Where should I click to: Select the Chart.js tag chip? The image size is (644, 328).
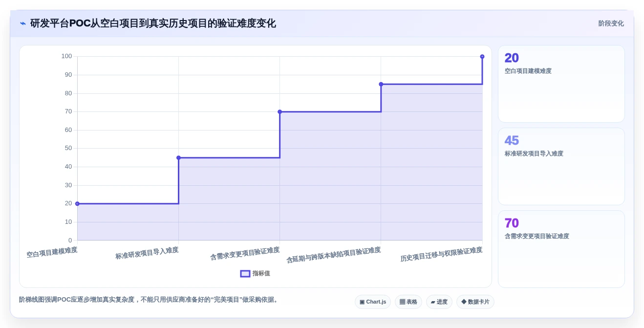(x=373, y=302)
